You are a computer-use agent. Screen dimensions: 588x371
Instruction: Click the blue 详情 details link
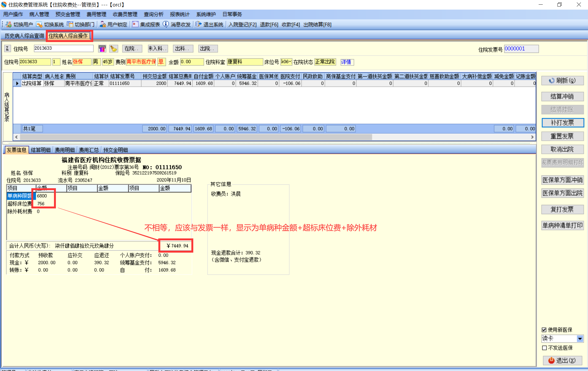click(x=346, y=62)
